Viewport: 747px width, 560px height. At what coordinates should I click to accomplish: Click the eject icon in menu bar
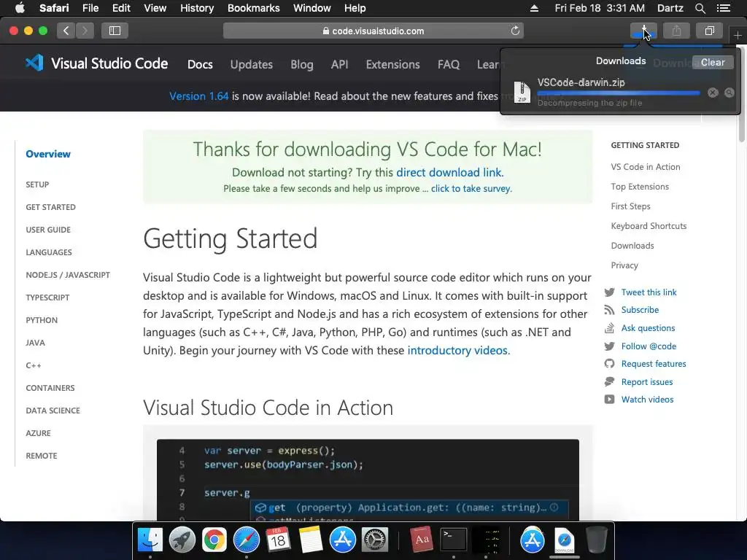(534, 8)
